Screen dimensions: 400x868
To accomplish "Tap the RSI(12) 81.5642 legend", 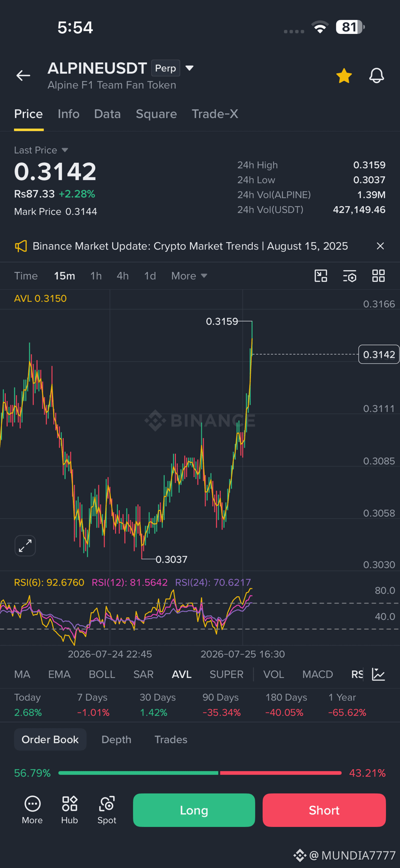I will [130, 583].
